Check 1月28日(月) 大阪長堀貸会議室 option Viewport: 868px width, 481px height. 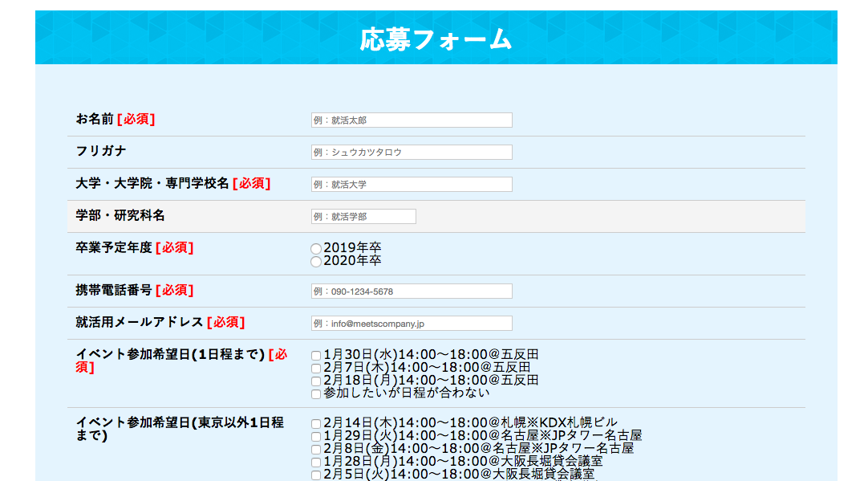tap(316, 463)
